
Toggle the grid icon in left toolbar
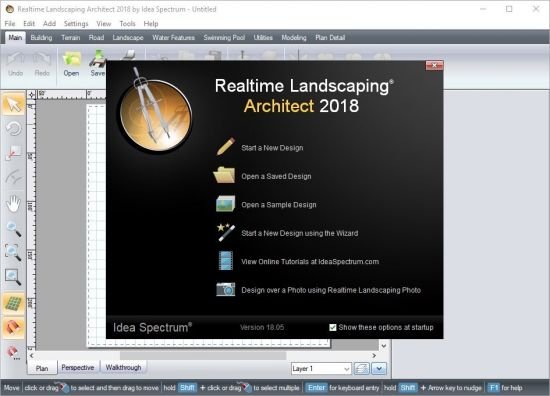click(x=13, y=304)
